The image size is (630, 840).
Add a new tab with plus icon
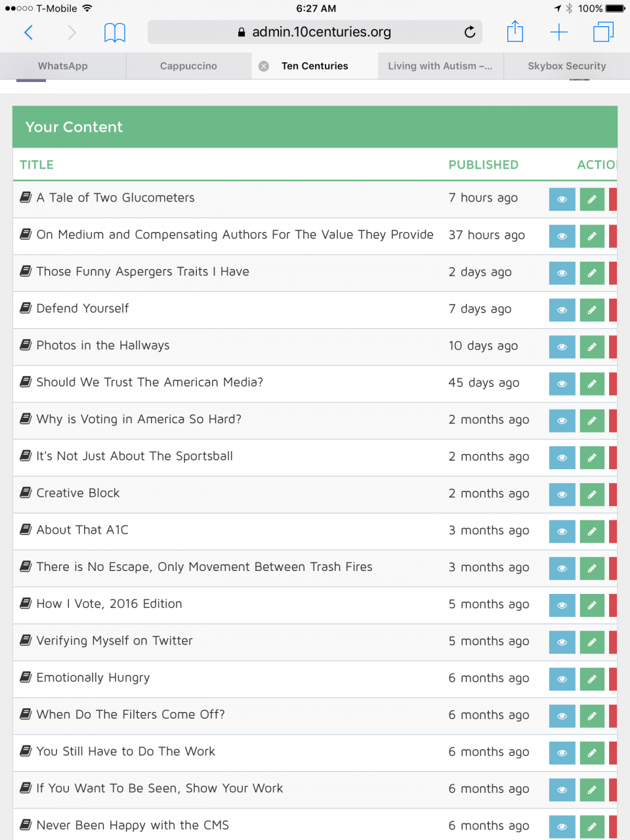click(x=558, y=32)
